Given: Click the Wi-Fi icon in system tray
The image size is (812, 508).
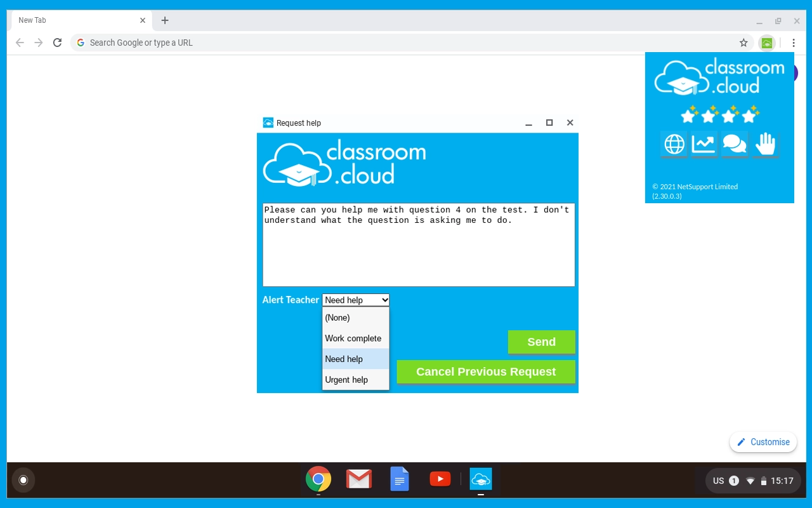Looking at the screenshot, I should [750, 481].
